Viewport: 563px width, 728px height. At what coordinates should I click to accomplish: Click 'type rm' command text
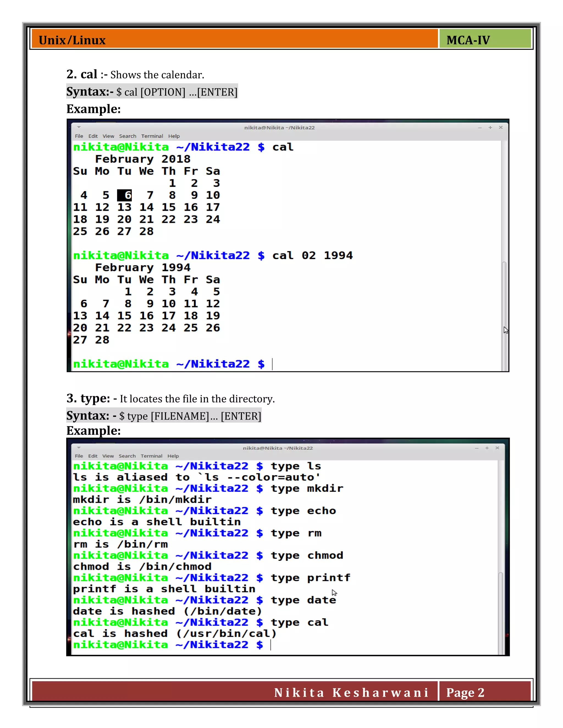(x=296, y=533)
